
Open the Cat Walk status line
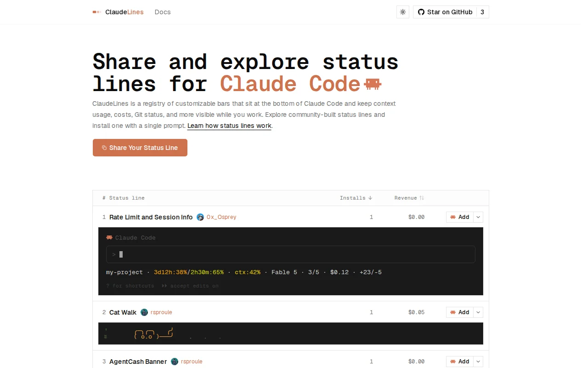pos(123,312)
